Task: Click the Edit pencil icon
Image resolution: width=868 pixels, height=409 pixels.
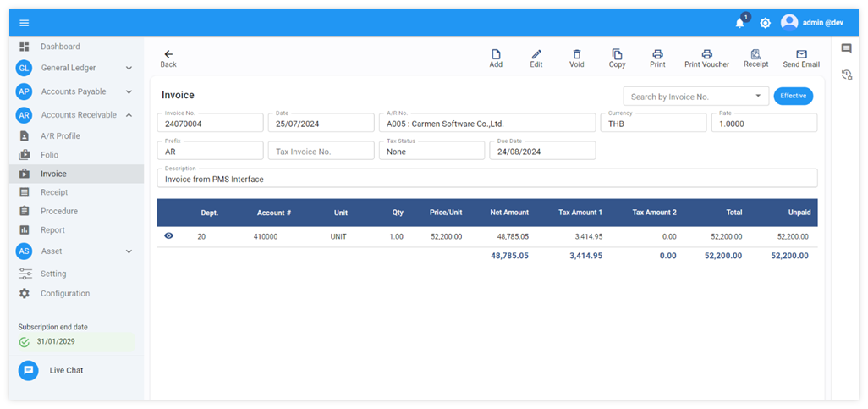Action: click(536, 54)
